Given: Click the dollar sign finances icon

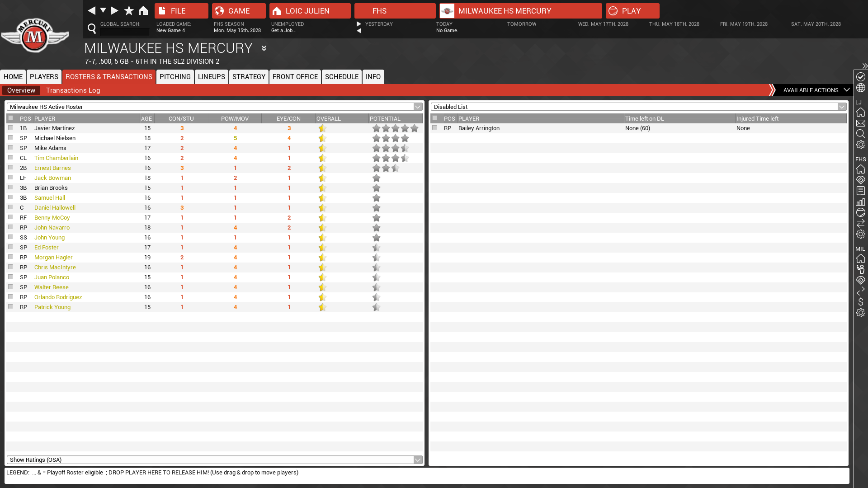Looking at the screenshot, I should coord(860,302).
